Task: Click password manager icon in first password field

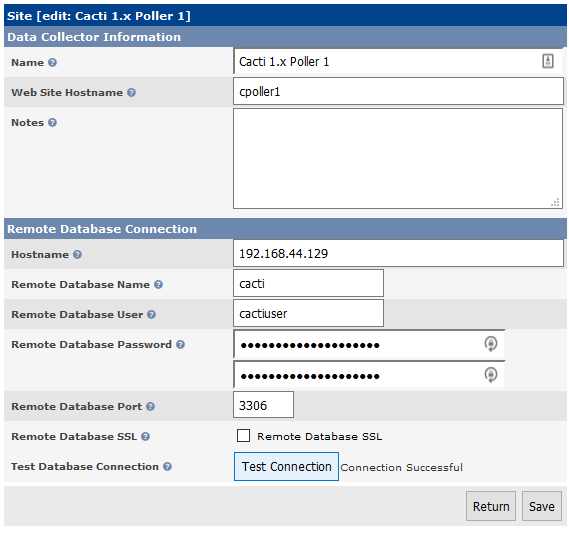Action: (491, 344)
